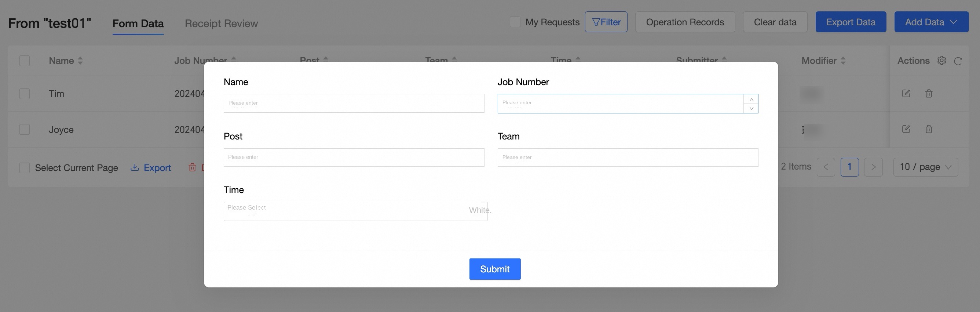Screen dimensions: 980x312
Task: Sort by the Modifier column arrows
Action: [x=843, y=61]
